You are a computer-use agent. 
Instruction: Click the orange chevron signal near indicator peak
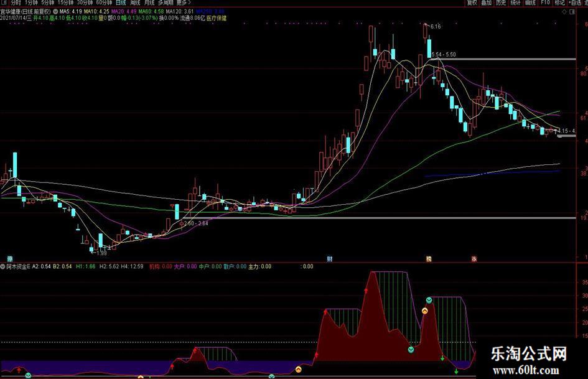tap(424, 311)
